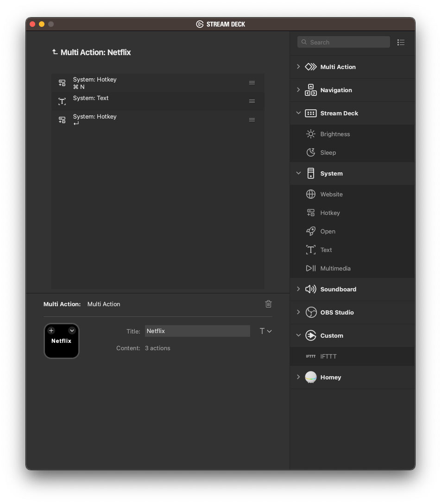Screen dimensions: 441x504
Task: Click the Navigation category icon
Action: (x=311, y=90)
